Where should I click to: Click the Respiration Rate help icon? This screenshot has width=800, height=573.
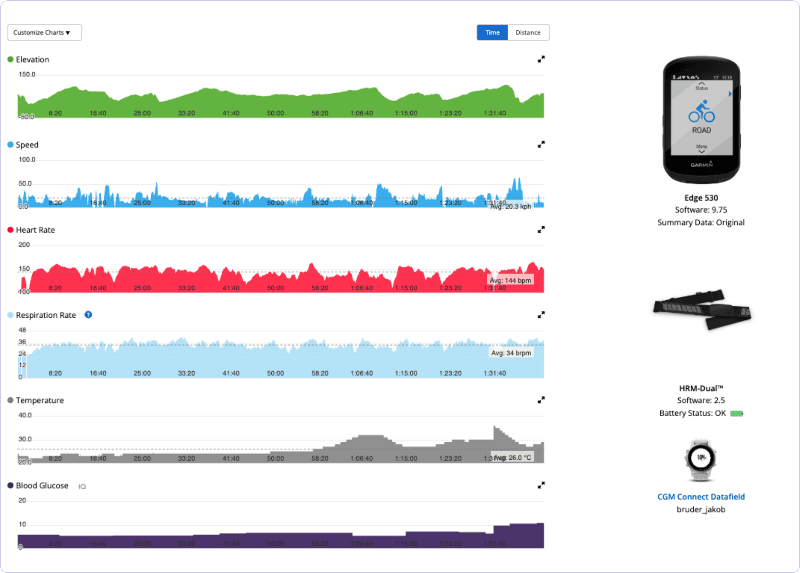pyautogui.click(x=88, y=315)
